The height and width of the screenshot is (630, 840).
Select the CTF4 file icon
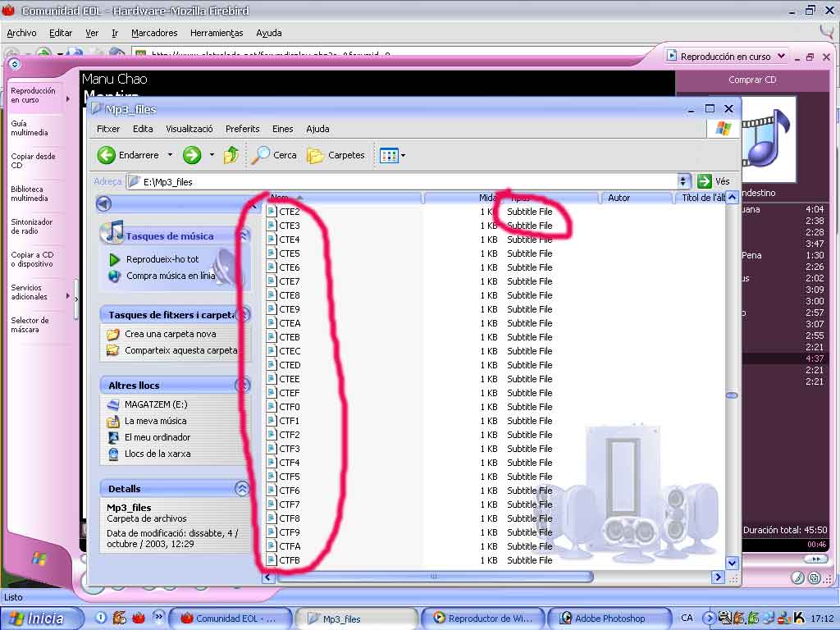(x=272, y=463)
